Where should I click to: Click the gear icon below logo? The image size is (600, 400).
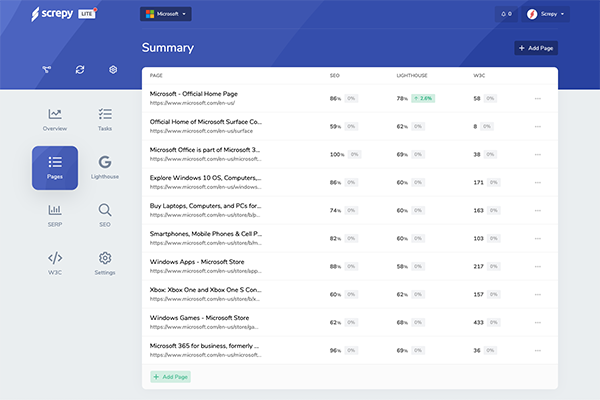coord(113,69)
